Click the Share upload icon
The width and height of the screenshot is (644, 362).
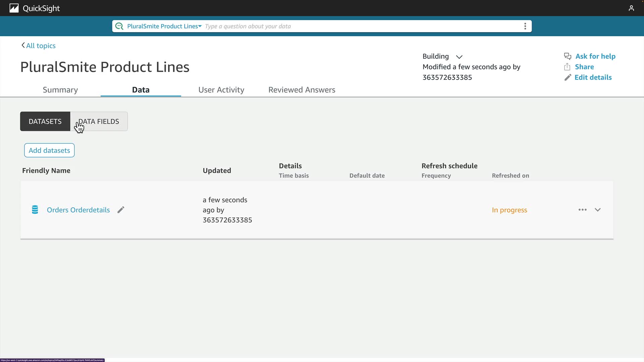tap(567, 67)
